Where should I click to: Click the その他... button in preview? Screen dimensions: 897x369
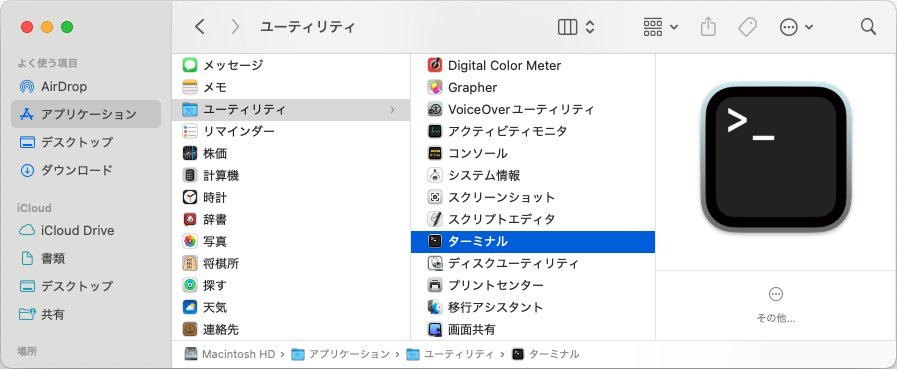pos(776,305)
